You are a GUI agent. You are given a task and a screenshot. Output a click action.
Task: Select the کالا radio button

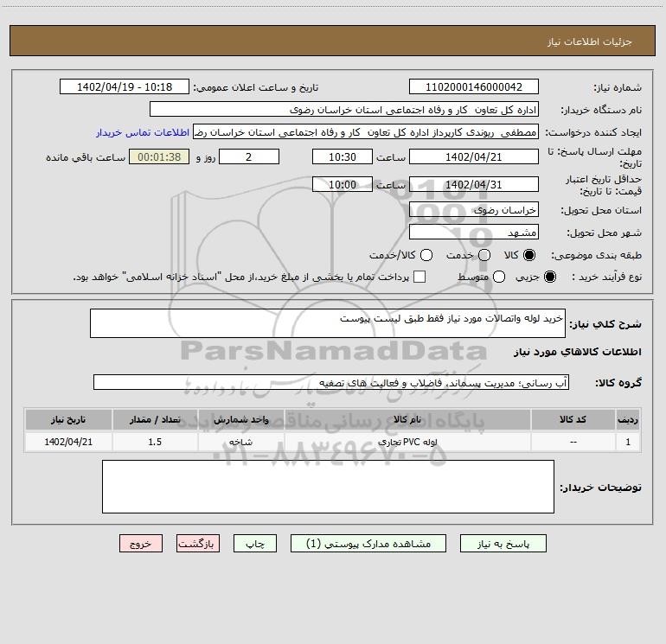tap(529, 255)
